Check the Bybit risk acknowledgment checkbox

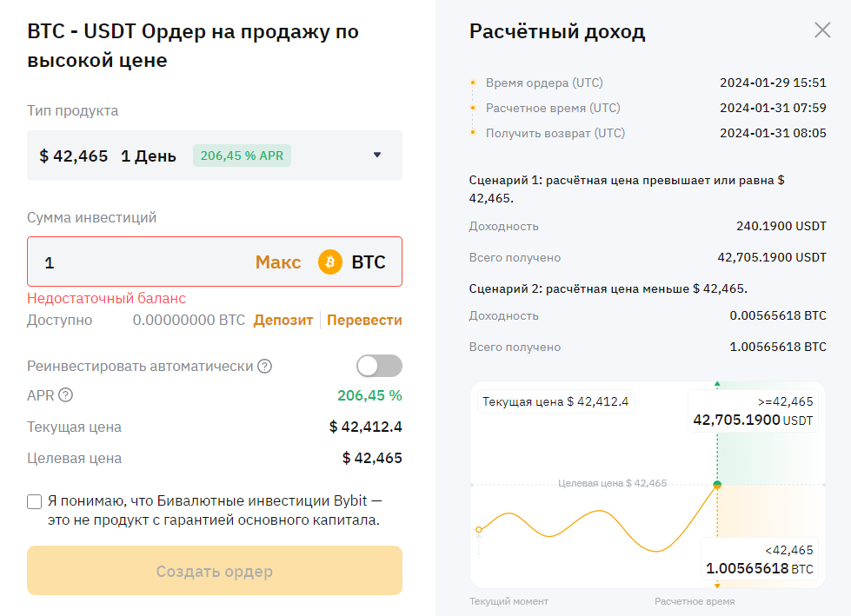(x=35, y=501)
